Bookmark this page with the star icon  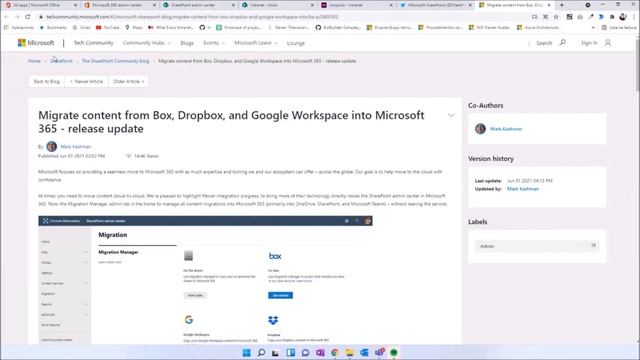point(556,17)
